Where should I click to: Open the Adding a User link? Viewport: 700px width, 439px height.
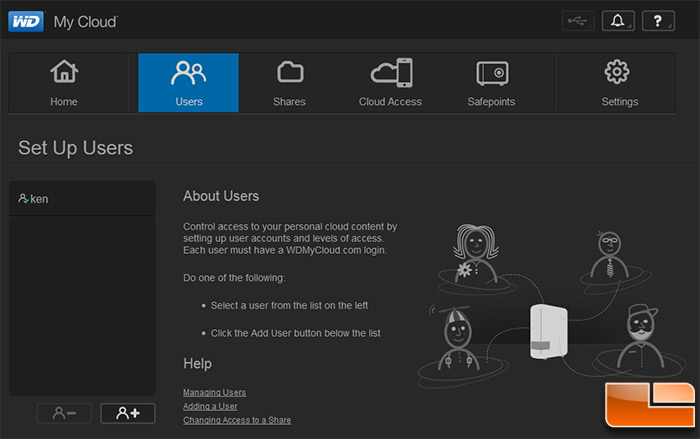[x=210, y=406]
